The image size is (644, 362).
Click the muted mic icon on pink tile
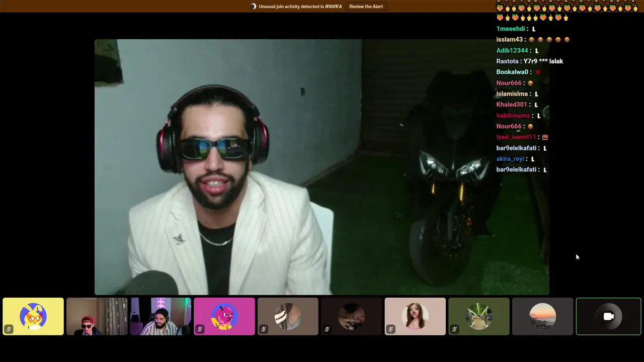[200, 329]
